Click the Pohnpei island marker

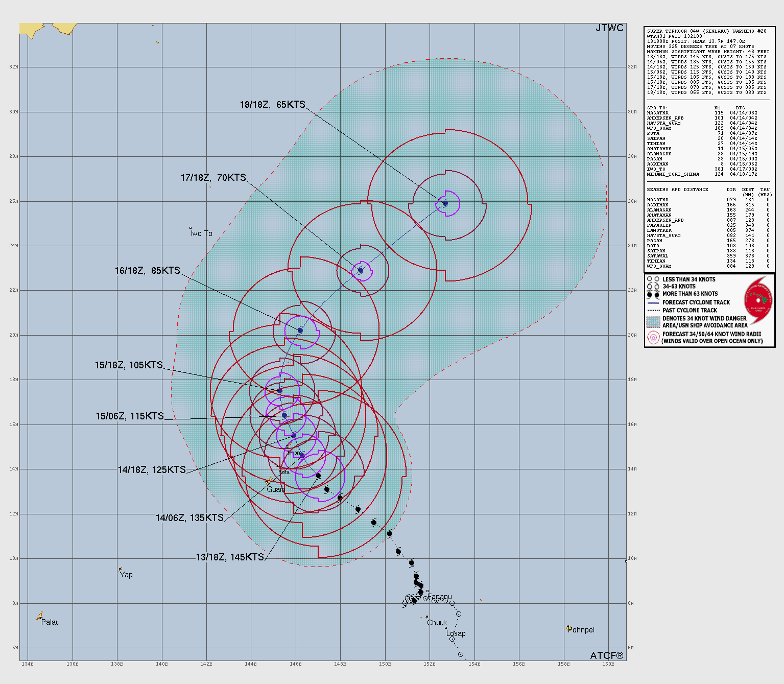tap(568, 628)
